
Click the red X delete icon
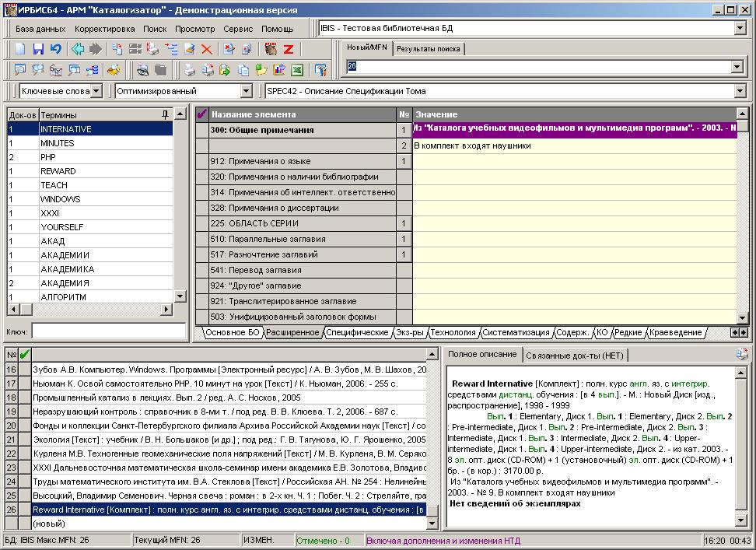(x=207, y=49)
